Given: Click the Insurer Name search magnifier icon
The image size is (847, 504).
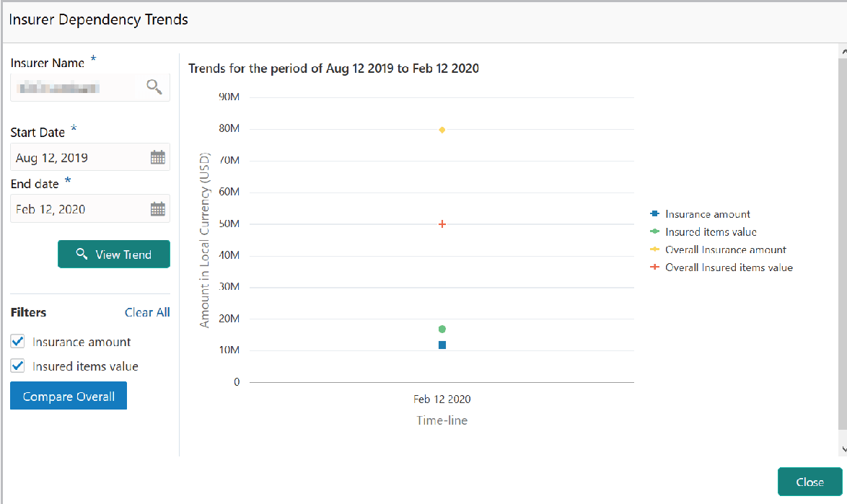Looking at the screenshot, I should (x=154, y=87).
